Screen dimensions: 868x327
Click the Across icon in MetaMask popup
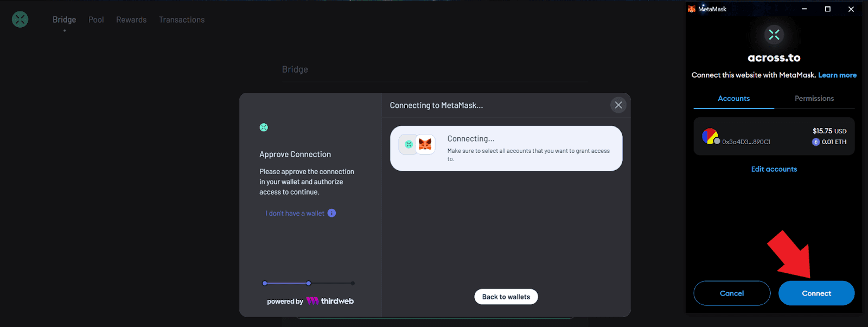point(774,35)
